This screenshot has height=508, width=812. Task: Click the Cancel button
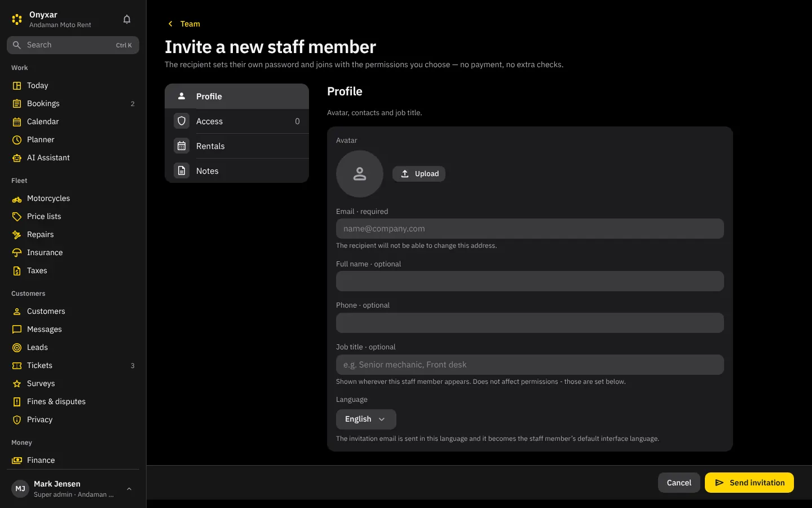coord(679,483)
